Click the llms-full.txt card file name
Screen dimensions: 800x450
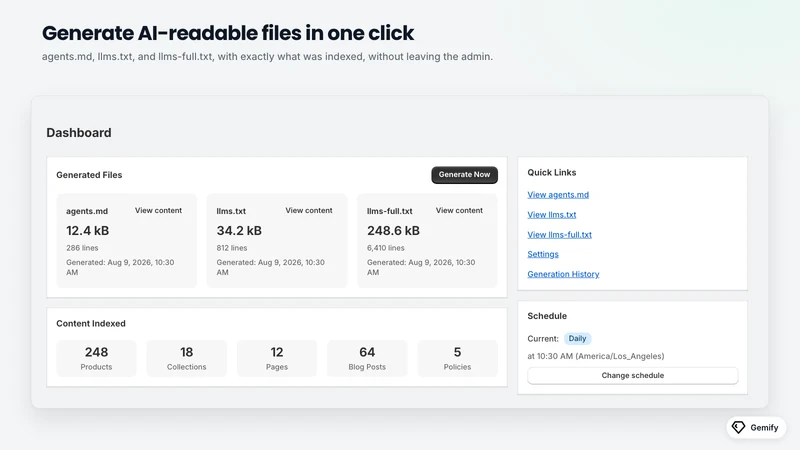coord(390,211)
